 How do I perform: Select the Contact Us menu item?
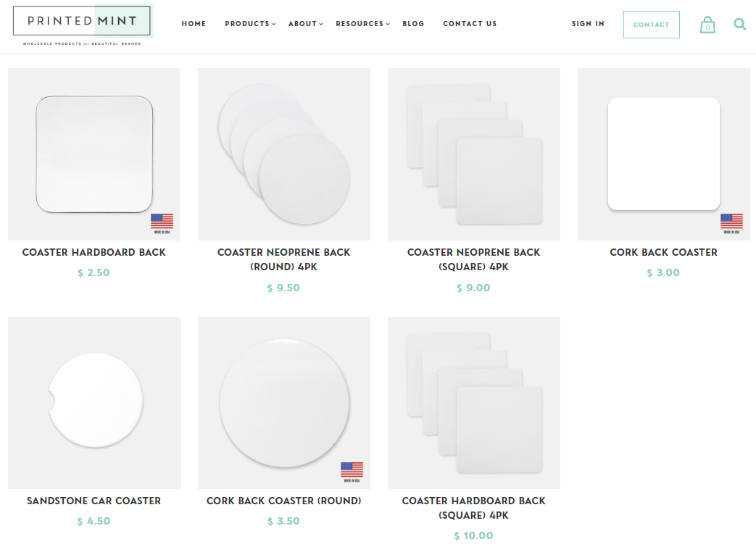tap(470, 23)
